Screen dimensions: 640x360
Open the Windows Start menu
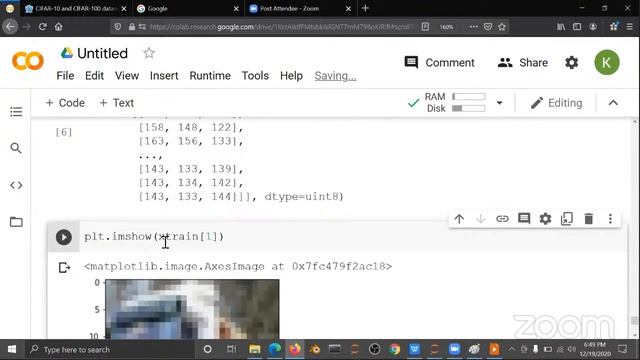point(12,349)
